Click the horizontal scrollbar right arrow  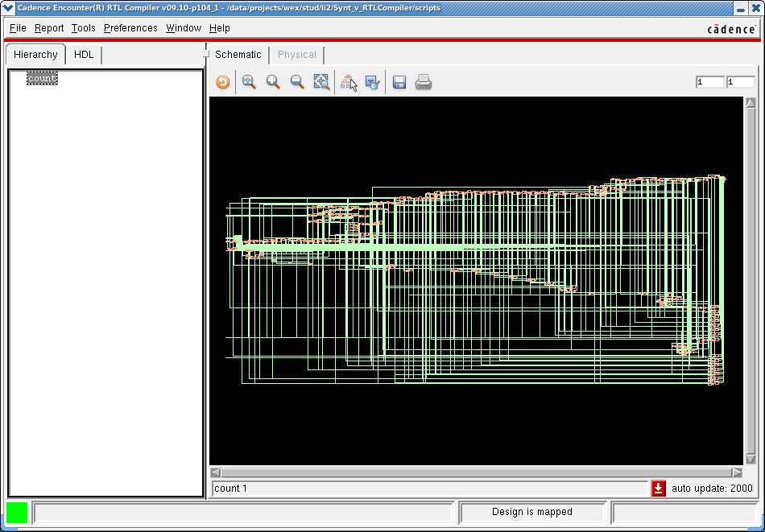tap(737, 472)
